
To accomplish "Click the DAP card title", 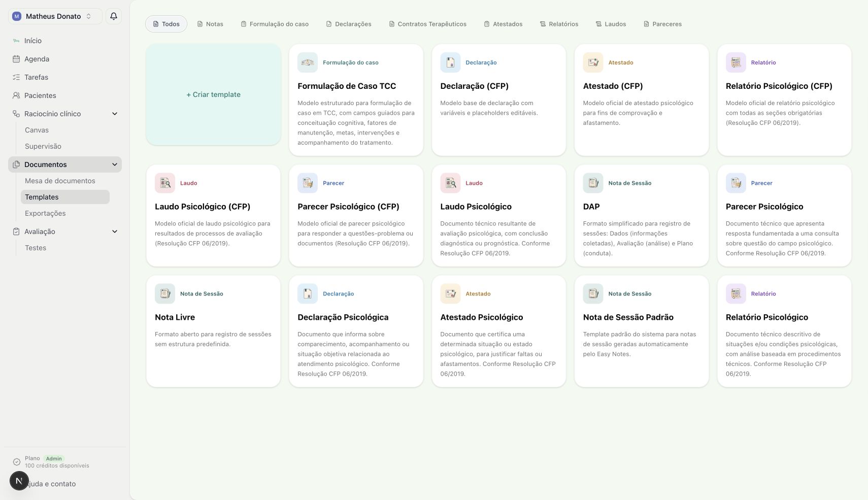I will [x=591, y=207].
